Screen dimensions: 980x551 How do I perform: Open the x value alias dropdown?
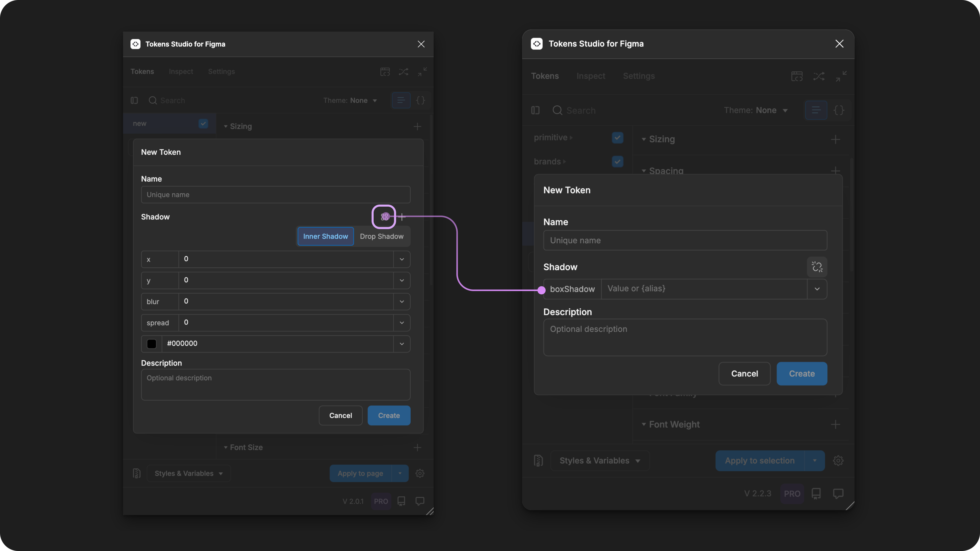click(402, 259)
